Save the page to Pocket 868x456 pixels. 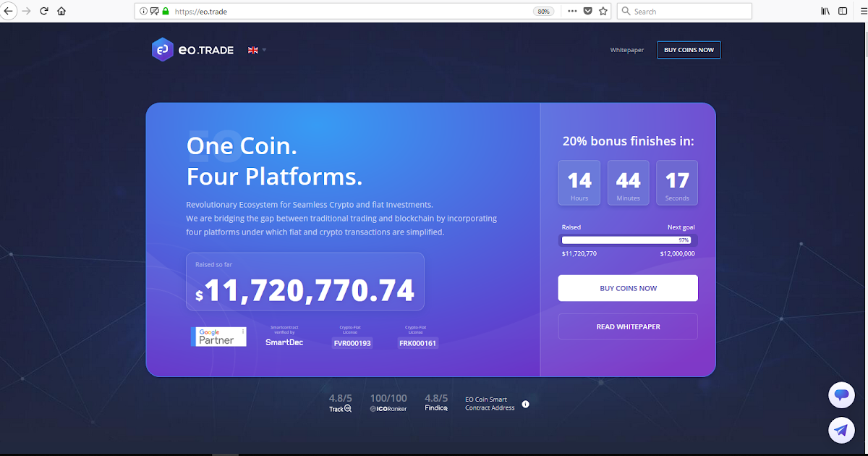[x=587, y=11]
